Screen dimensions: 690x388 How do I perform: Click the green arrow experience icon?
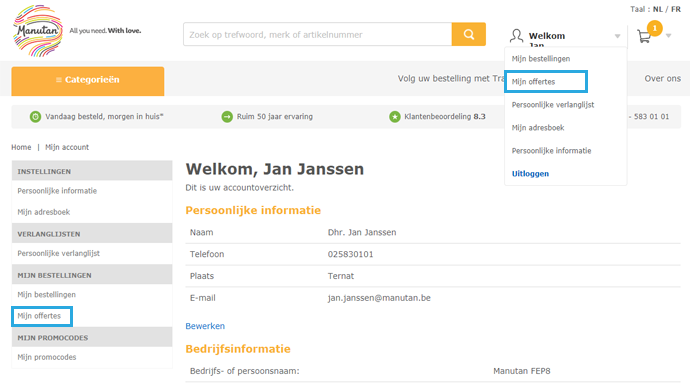(227, 117)
